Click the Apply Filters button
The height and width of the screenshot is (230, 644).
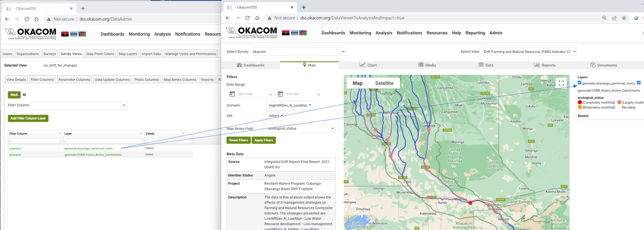click(264, 140)
